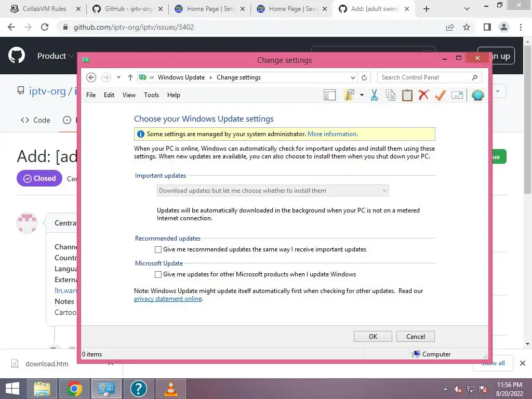
Task: Open dropdown arrow beside folder options icon
Action: [x=362, y=96]
